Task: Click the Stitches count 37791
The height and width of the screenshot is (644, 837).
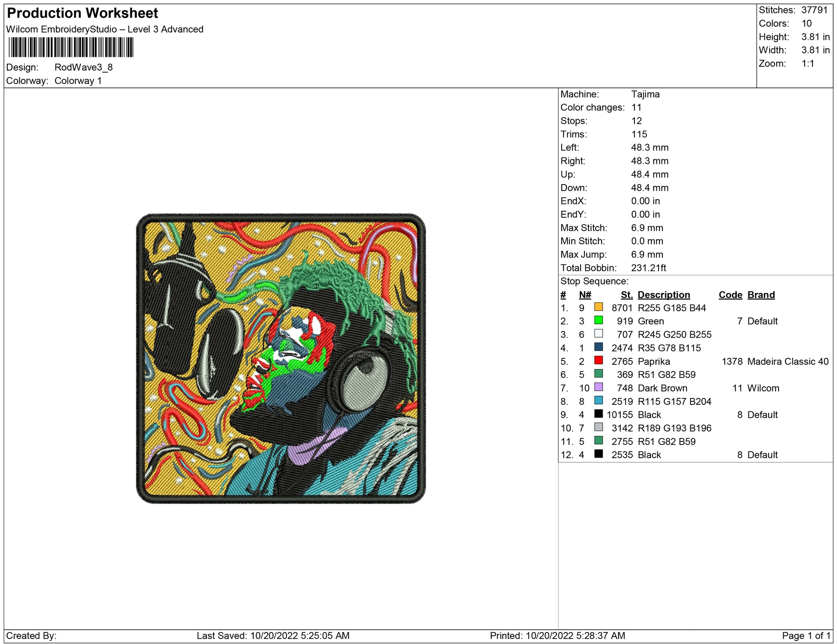Action: 814,10
